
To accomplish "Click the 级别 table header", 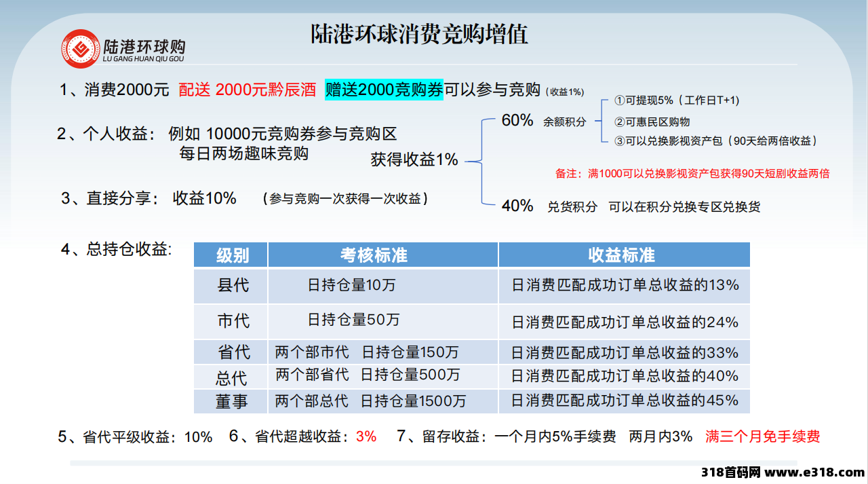I will point(231,255).
